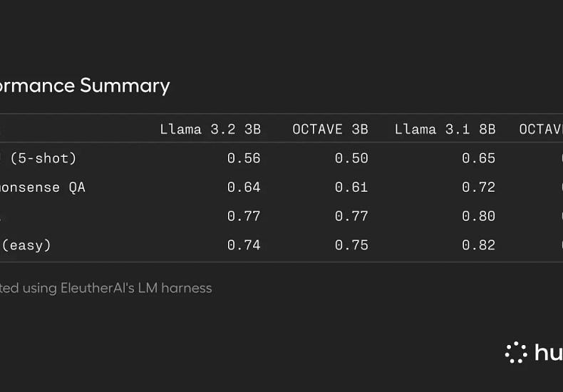This screenshot has height=392, width=563.
Task: Click the (easy) row label
Action: point(26,246)
